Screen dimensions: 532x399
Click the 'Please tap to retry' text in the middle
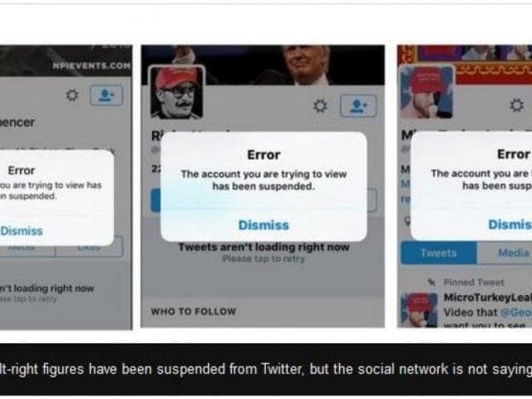(264, 259)
